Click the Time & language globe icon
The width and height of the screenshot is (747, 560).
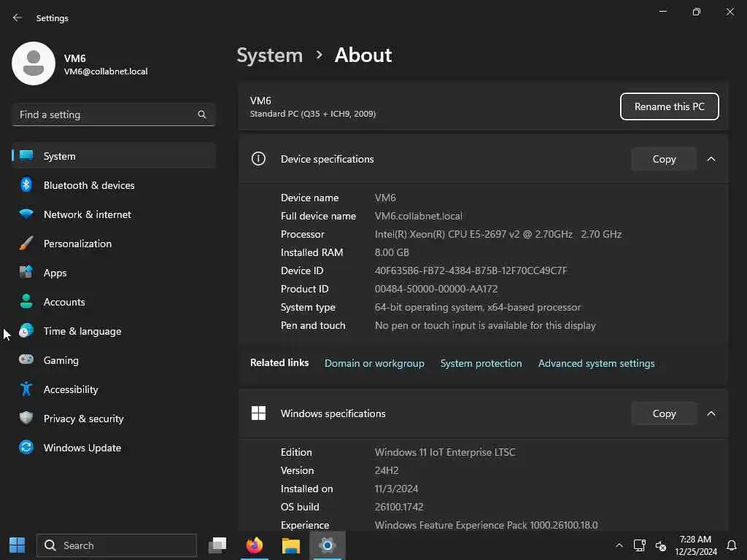pyautogui.click(x=26, y=330)
